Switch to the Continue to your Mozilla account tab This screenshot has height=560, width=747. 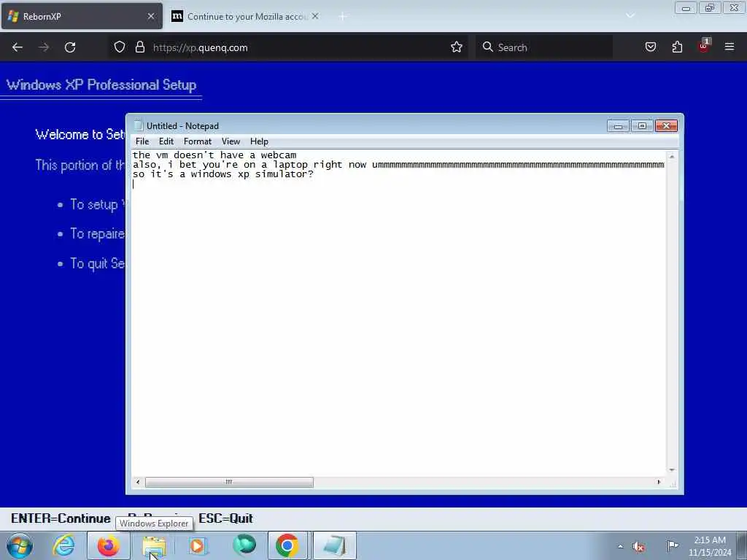click(x=247, y=16)
